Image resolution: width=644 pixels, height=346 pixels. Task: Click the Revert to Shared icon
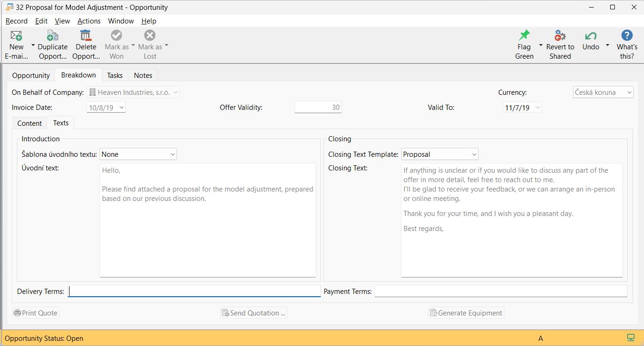tap(560, 36)
